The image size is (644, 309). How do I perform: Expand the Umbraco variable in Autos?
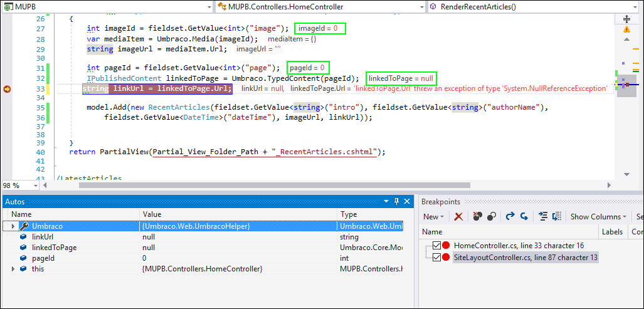(x=13, y=226)
